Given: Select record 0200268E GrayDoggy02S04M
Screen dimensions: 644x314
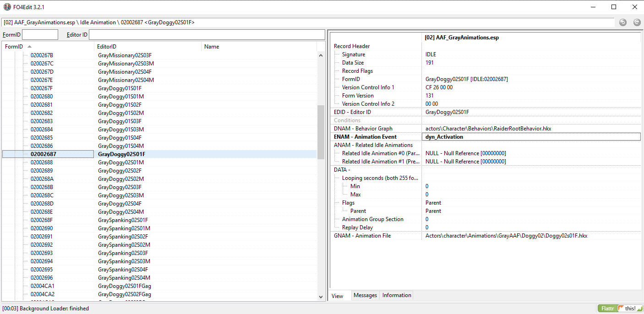Looking at the screenshot, I should tap(159, 212).
